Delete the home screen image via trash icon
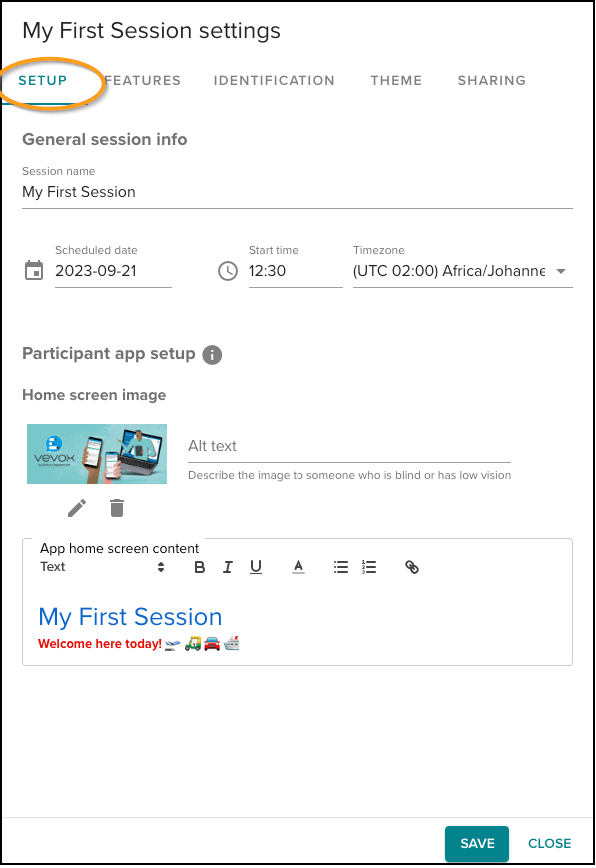Image resolution: width=596 pixels, height=868 pixels. [116, 508]
